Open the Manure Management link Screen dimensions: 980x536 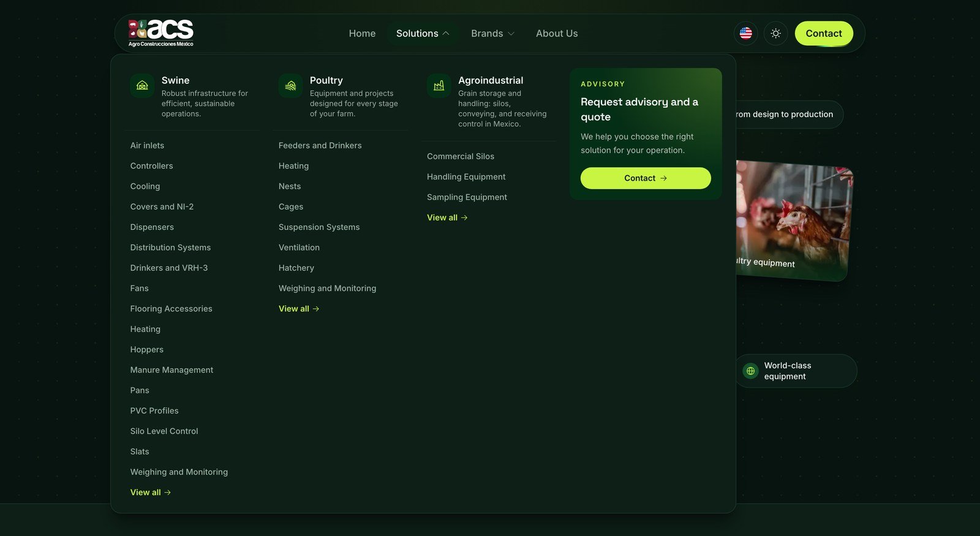(x=171, y=370)
